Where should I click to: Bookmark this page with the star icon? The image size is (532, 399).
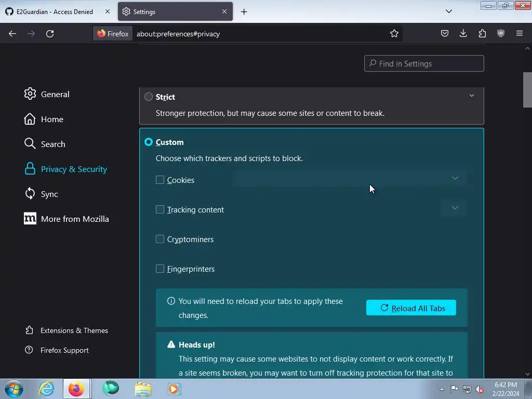point(394,34)
